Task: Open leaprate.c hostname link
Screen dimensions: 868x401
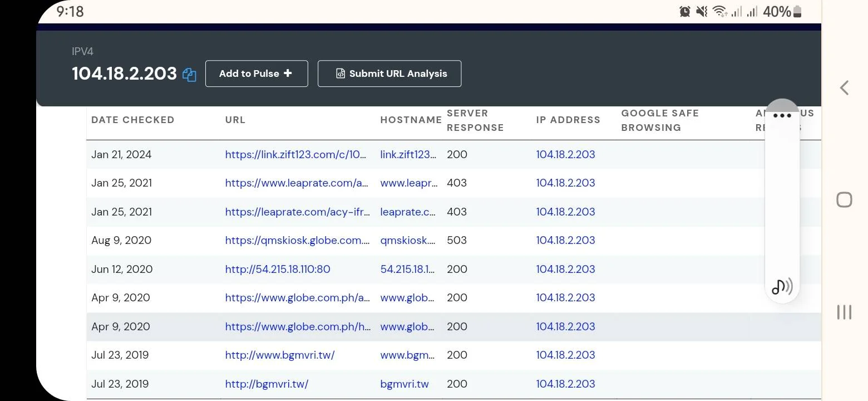Action: 408,212
